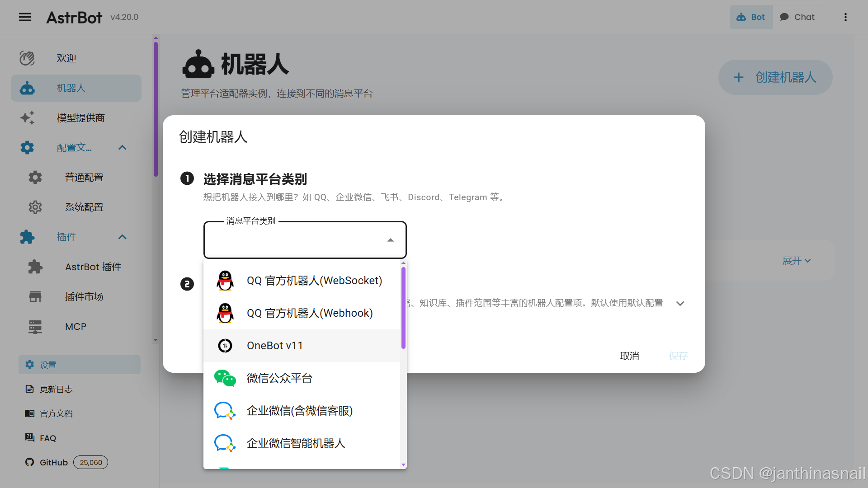The height and width of the screenshot is (488, 868).
Task: Click the sidebar purple scrollbar
Action: (x=156, y=109)
